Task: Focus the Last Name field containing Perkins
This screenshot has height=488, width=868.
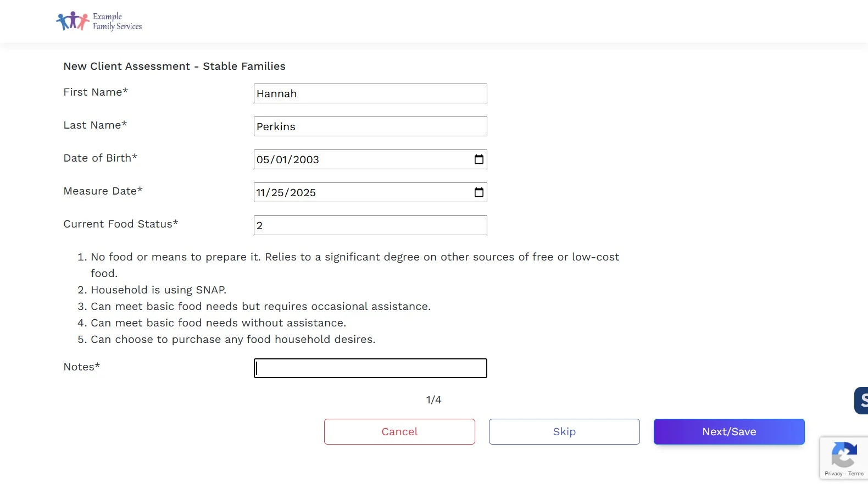Action: [x=370, y=126]
